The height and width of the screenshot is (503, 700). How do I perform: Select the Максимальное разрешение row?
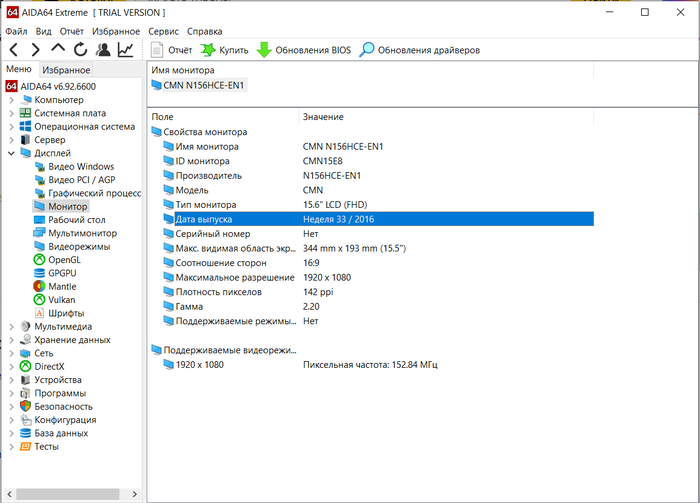[x=379, y=278]
